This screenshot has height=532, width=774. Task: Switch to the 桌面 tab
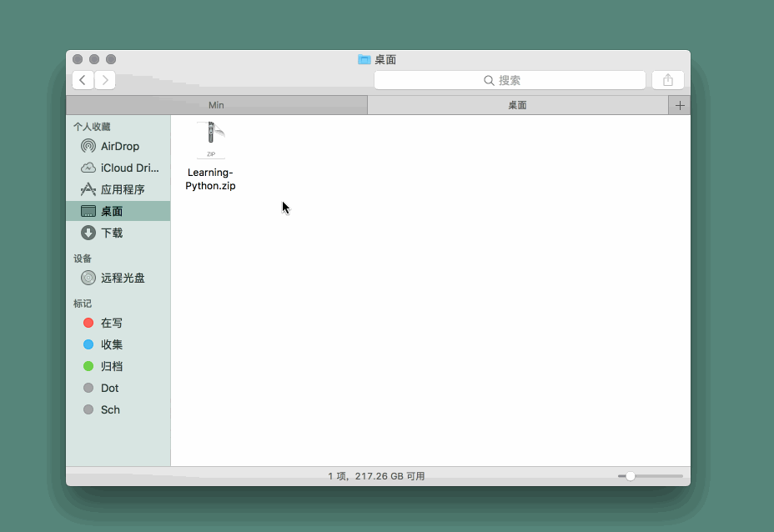518,105
